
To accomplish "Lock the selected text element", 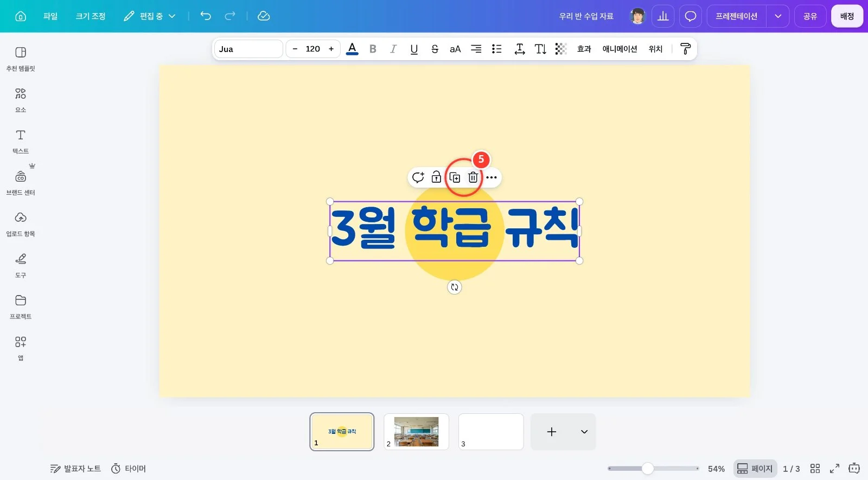I will pyautogui.click(x=436, y=177).
